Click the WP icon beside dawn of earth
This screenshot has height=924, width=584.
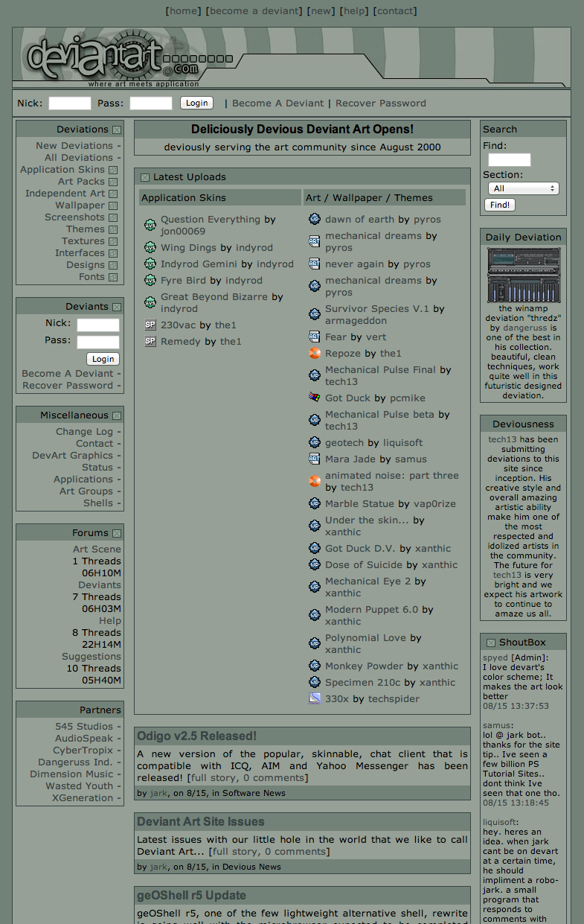315,219
